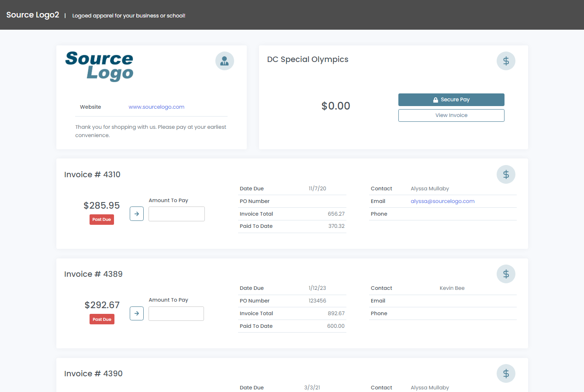
Task: Open the invoice with View Invoice button
Action: [451, 115]
